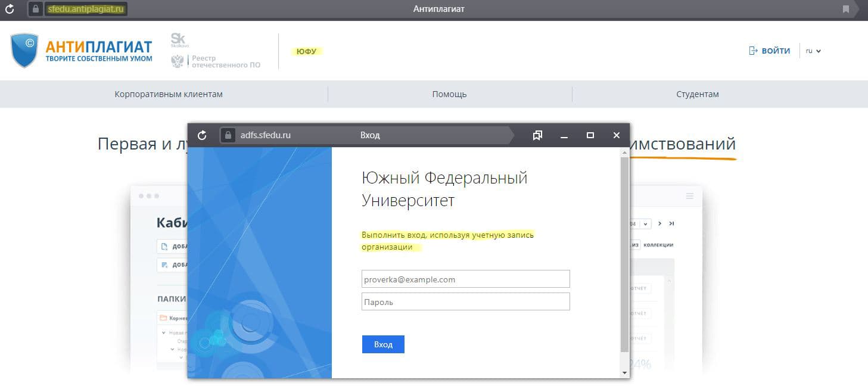Maximize the Вход popup window
The height and width of the screenshot is (389, 868).
click(590, 135)
